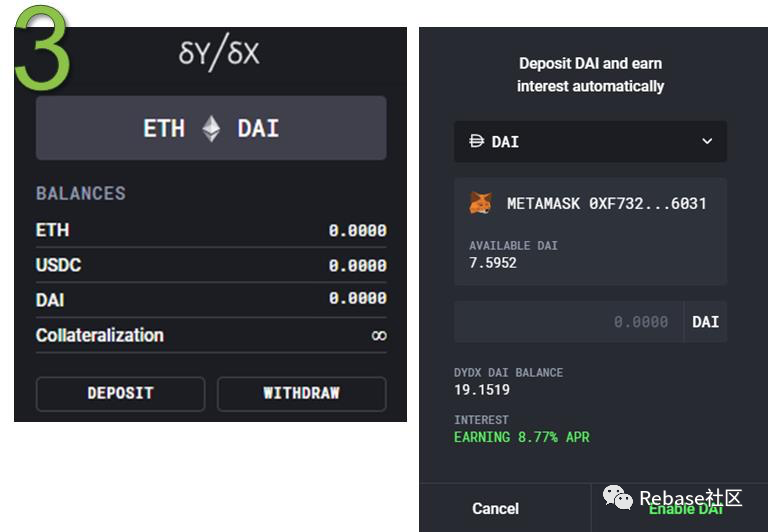Select the DAI balance row
768x532 pixels.
click(x=211, y=299)
